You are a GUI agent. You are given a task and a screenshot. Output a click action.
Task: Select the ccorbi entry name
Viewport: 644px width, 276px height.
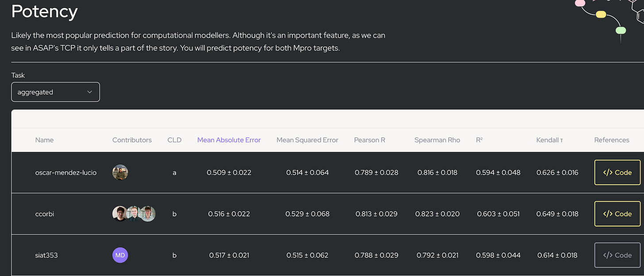pos(45,214)
